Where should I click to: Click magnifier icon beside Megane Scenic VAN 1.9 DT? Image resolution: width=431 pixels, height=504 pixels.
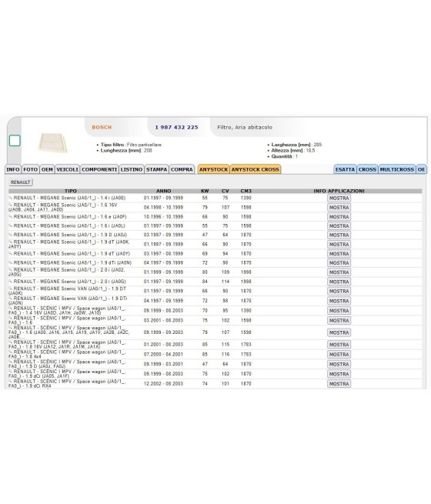10,289
